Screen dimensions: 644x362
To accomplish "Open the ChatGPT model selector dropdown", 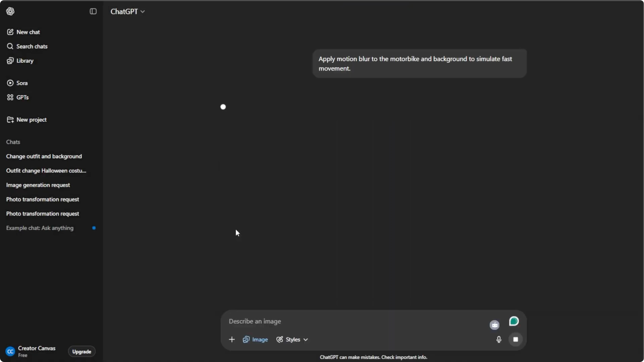I will 128,12.
